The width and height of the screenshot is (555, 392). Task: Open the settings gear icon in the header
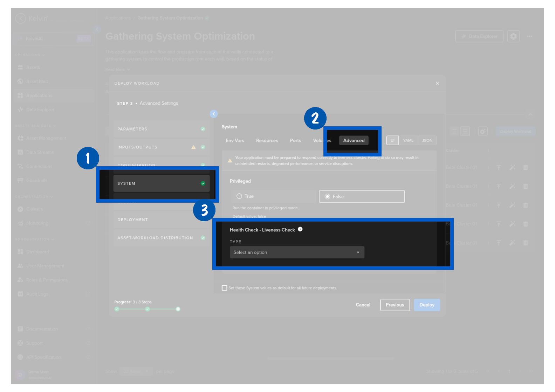[513, 36]
